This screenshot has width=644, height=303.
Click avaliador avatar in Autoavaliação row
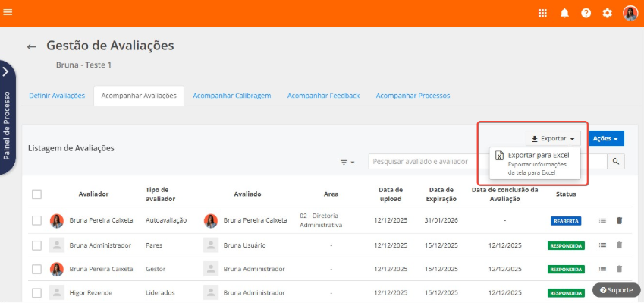[x=57, y=221]
